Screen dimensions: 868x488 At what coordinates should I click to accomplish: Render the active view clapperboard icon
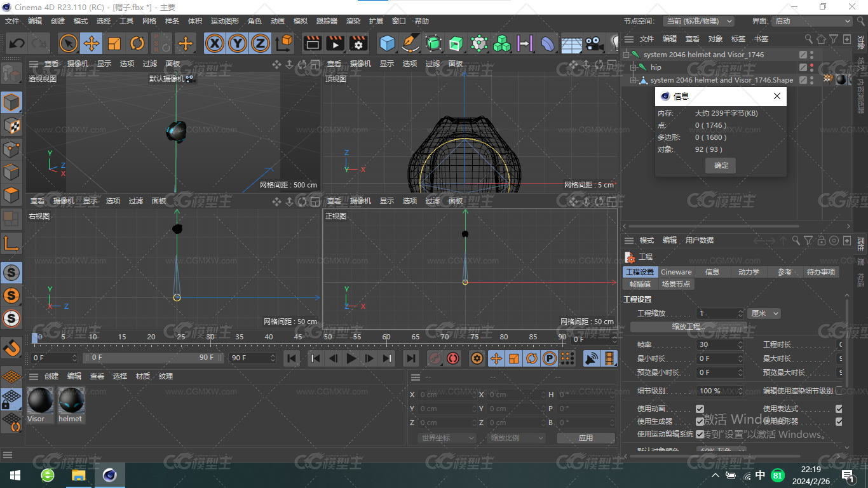tap(312, 44)
